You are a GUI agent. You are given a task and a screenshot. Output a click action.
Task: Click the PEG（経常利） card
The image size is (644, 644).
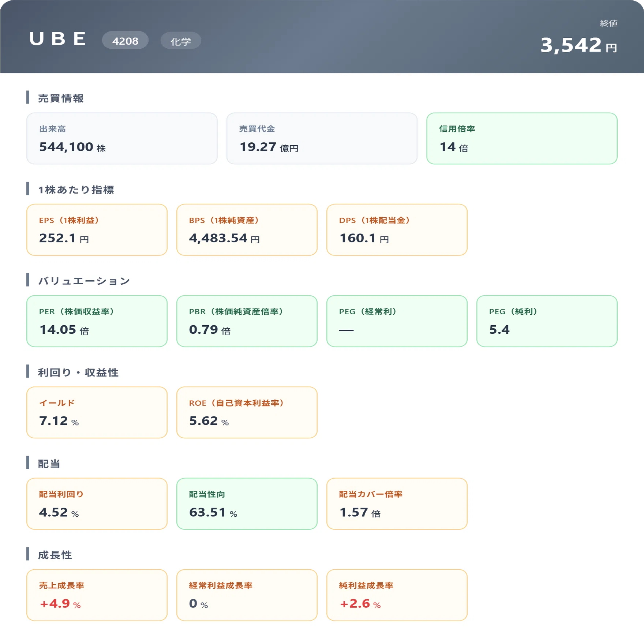pyautogui.click(x=397, y=321)
